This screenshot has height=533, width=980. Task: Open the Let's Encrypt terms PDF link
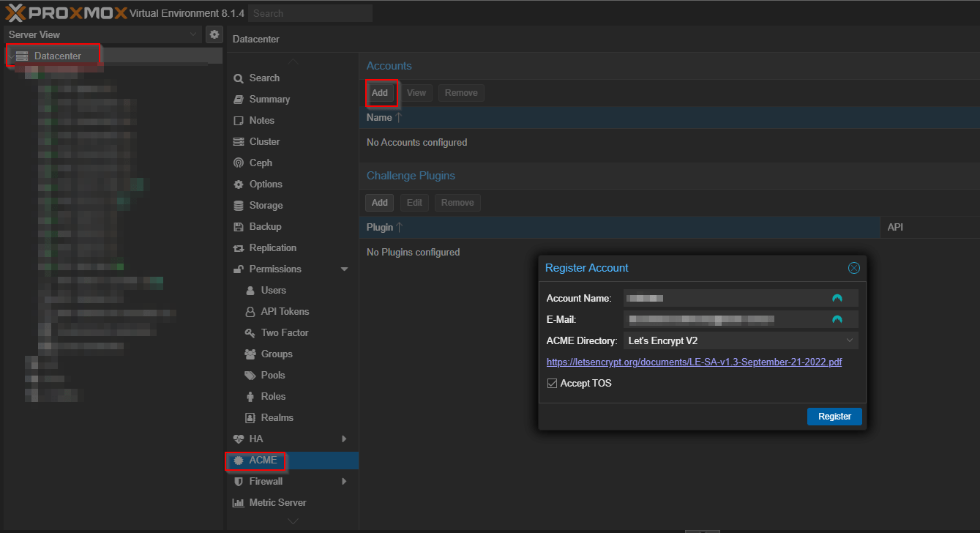[694, 362]
